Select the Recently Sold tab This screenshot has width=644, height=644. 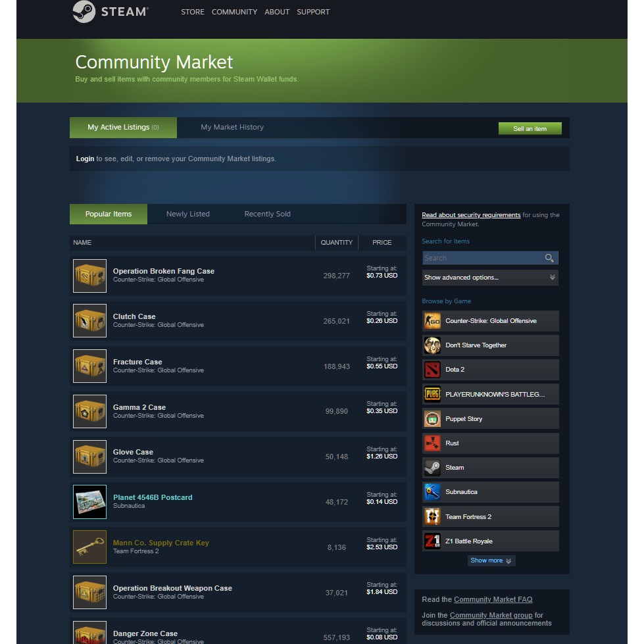pos(267,214)
